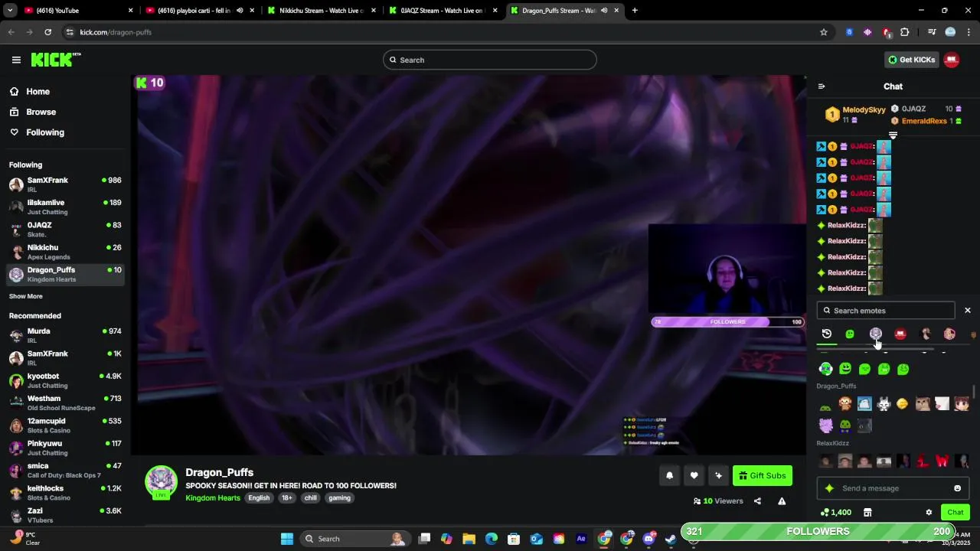Open recent emotes tab in emote picker
Image resolution: width=980 pixels, height=551 pixels.
coord(826,334)
